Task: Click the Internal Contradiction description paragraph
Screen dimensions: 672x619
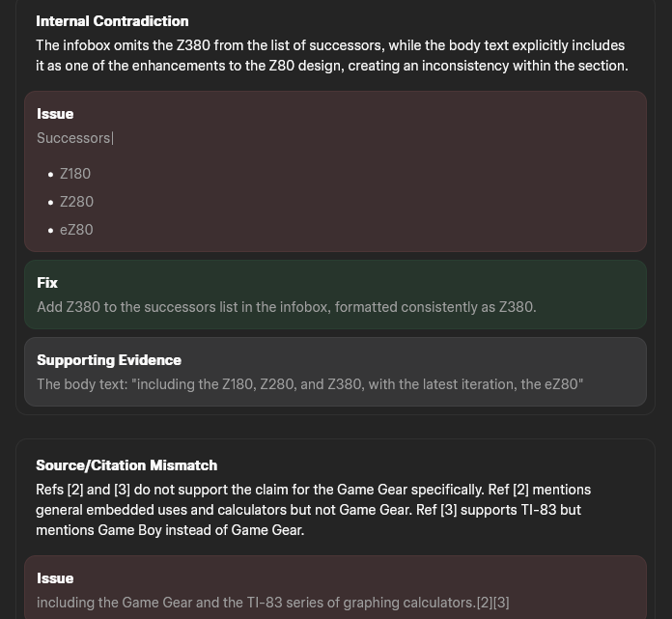Action: point(331,56)
